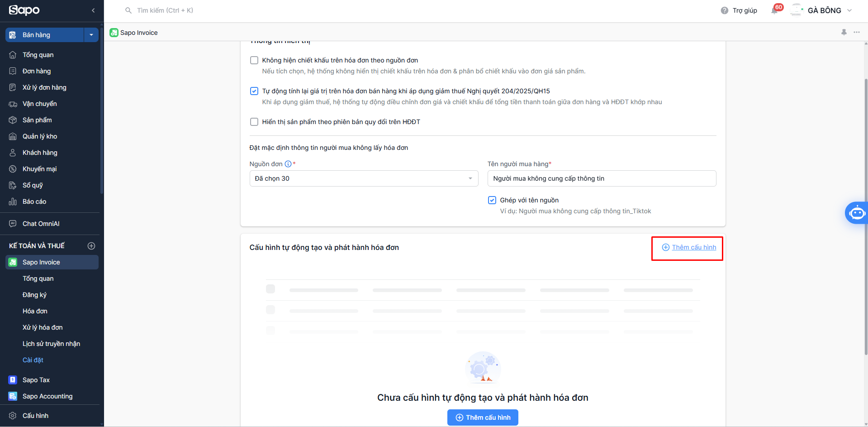Focus the Tên người mua hàng input field

pyautogui.click(x=602, y=178)
